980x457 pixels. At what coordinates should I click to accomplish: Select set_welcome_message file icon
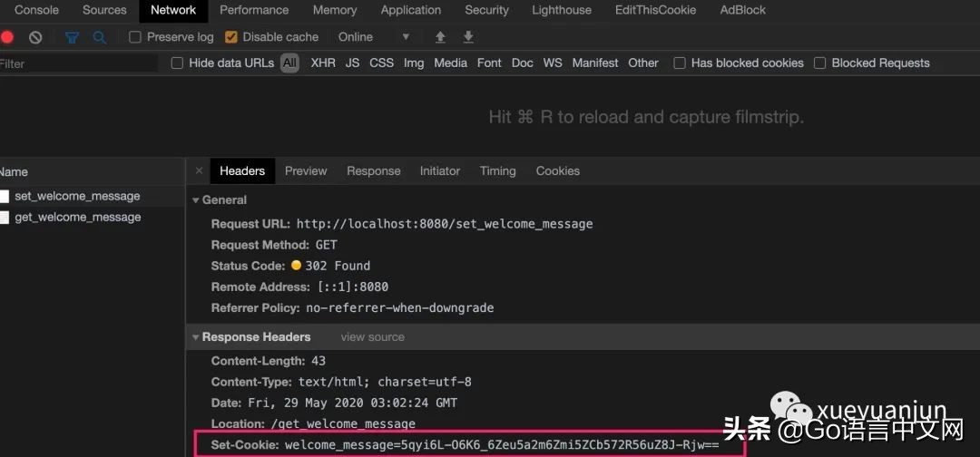pos(5,196)
